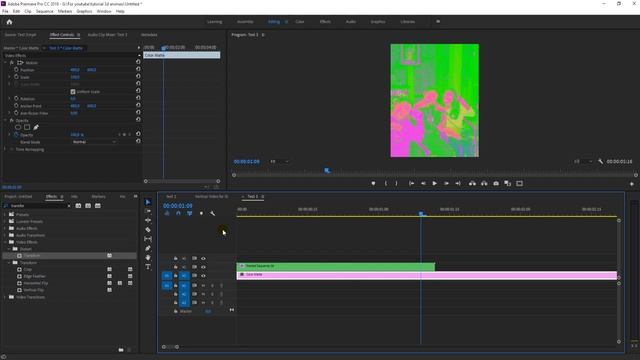
Task: Open Effect Controls tab
Action: tap(62, 35)
